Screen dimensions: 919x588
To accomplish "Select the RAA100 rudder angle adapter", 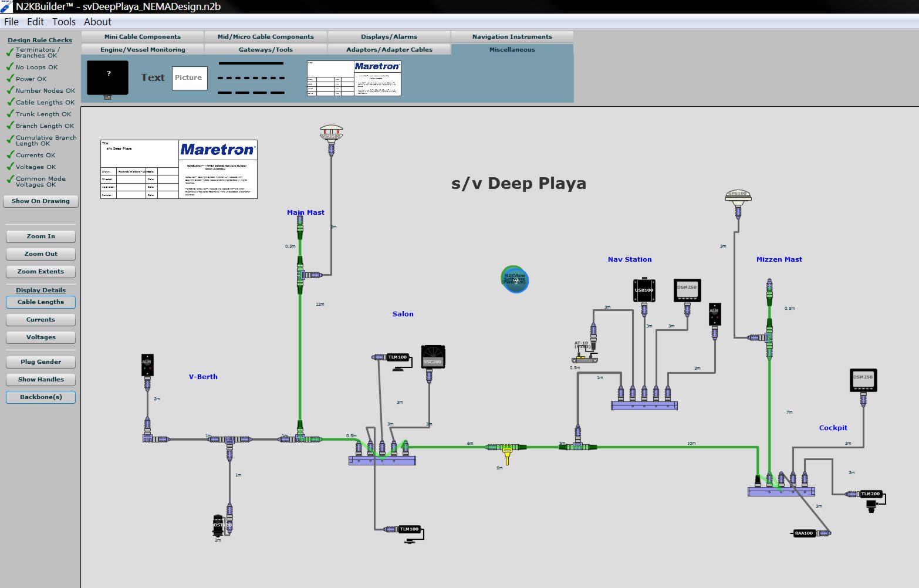I will 804,533.
